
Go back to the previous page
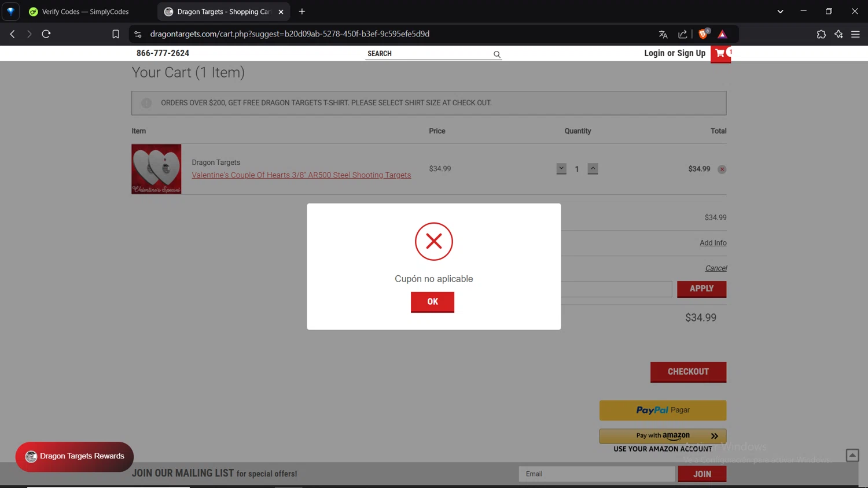[12, 34]
